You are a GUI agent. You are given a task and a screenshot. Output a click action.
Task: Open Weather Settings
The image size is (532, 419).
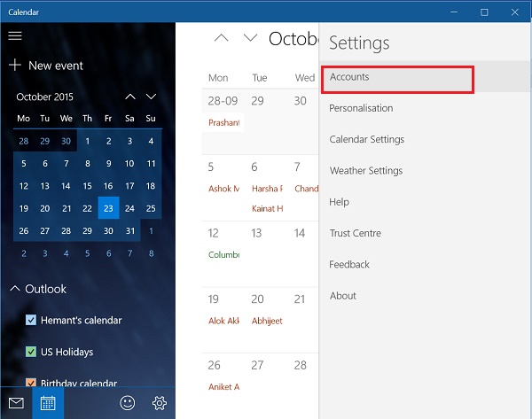[x=366, y=170]
